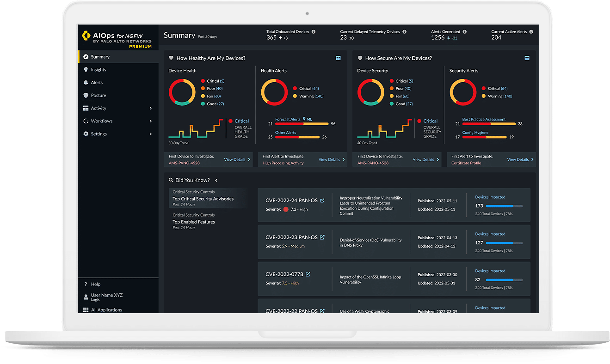
Task: Open the Other Alerts link
Action: 285,133
